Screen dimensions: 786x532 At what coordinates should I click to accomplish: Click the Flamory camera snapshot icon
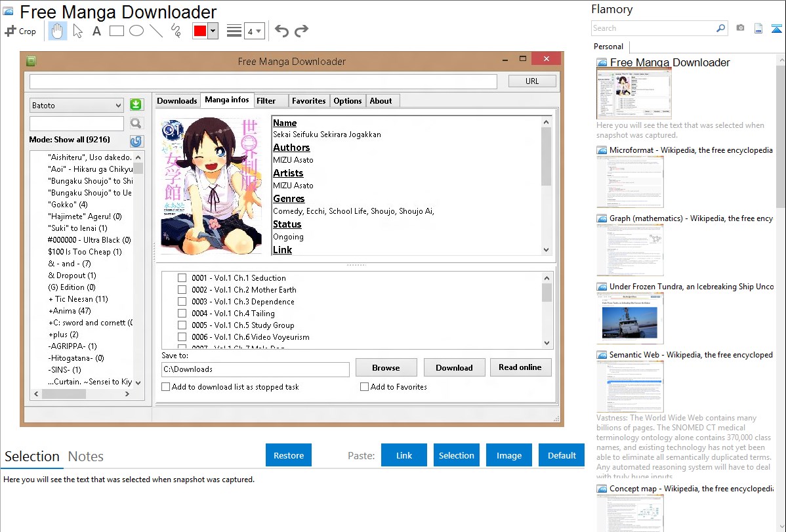click(740, 28)
